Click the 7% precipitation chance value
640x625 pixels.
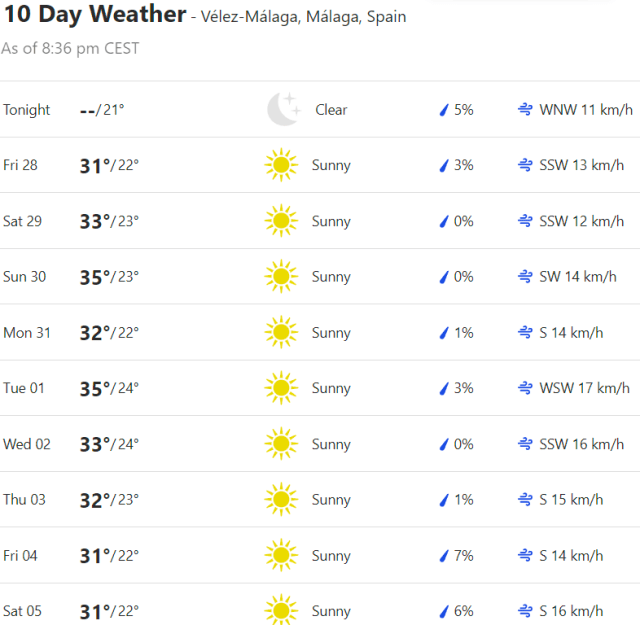pos(463,556)
